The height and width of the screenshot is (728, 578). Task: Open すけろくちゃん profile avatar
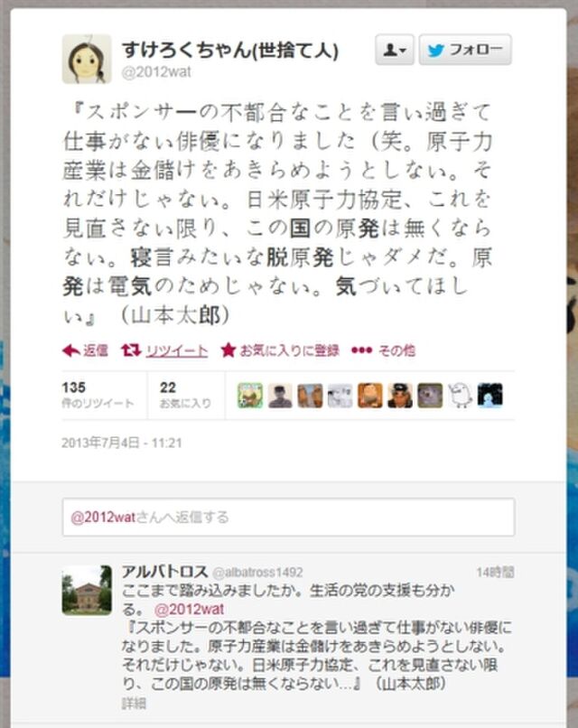tap(87, 59)
